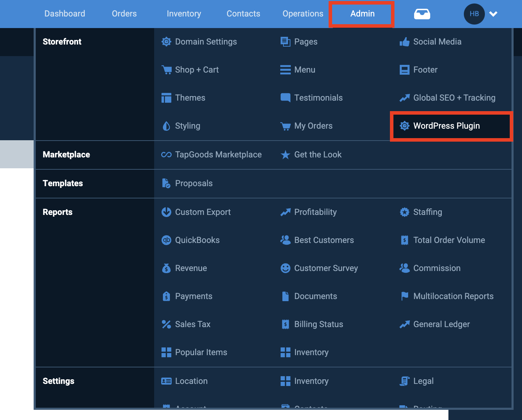Click the QuickBooks logo icon
522x420 pixels.
coord(166,240)
